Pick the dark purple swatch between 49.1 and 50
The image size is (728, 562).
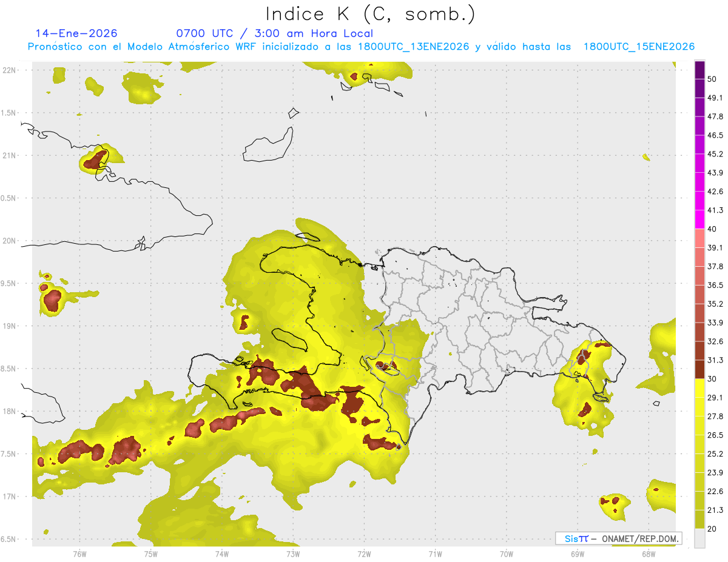pos(699,89)
